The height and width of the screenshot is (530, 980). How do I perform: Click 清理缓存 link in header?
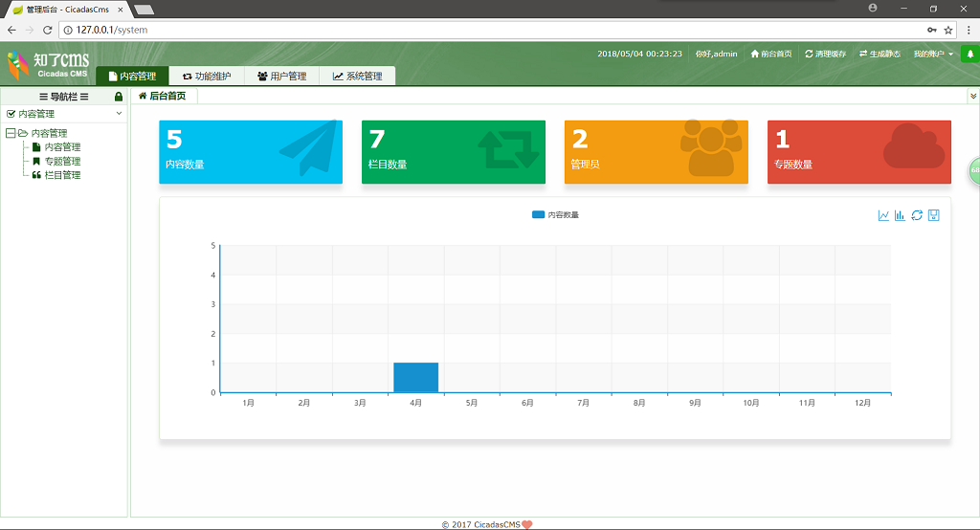click(x=825, y=55)
